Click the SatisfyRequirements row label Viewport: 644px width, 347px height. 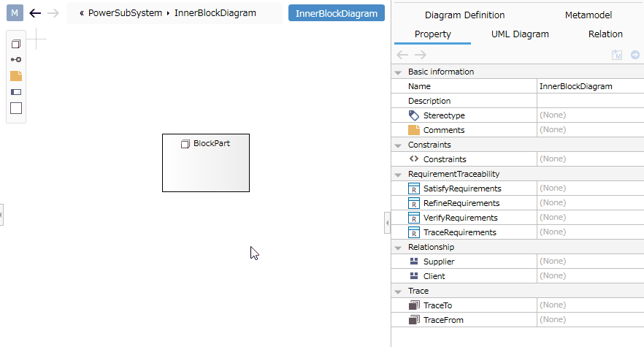(462, 188)
